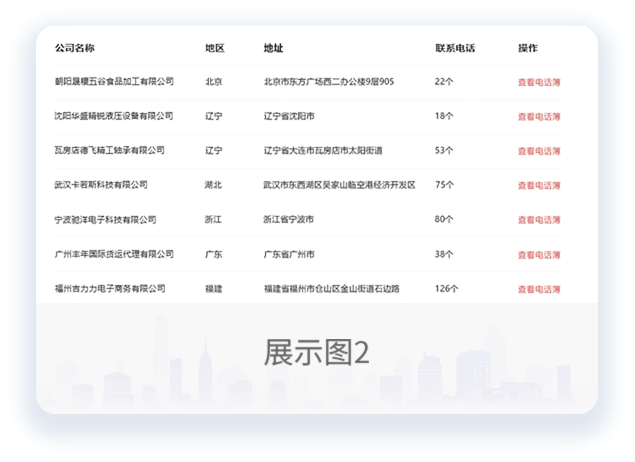
Task: Click the 湖北 region cell
Action: tap(213, 185)
